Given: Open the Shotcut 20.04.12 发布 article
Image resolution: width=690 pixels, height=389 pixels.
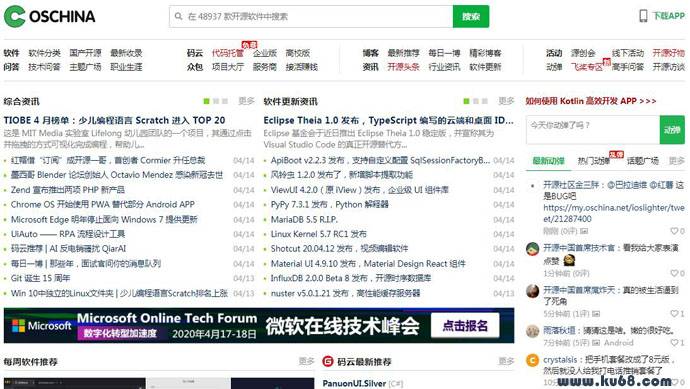Looking at the screenshot, I should coord(339,249).
